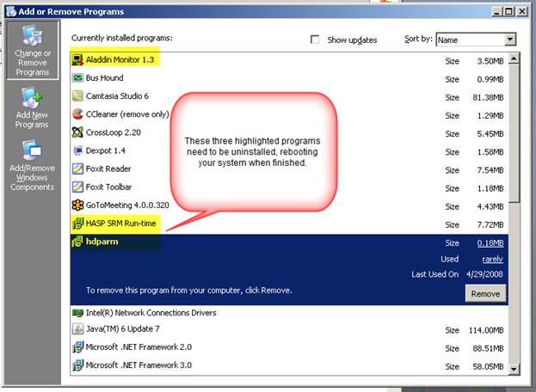Click the 81.38MB size value
This screenshot has height=392, width=536.
tap(488, 98)
